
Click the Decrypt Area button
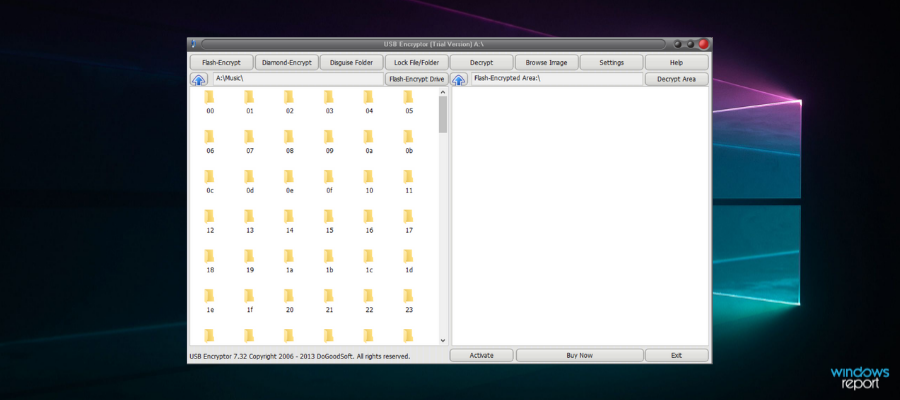[677, 79]
